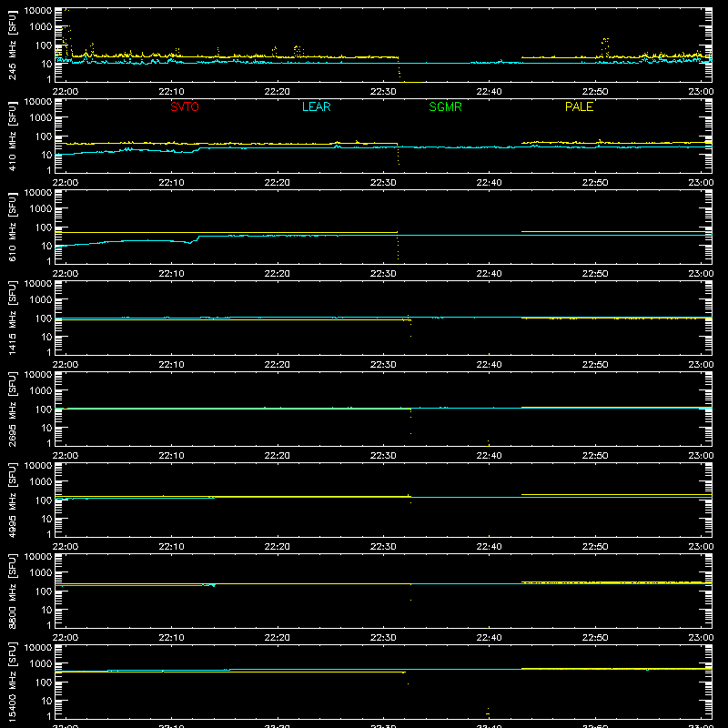Click the 100 tick on 610 MHz axis

pyautogui.click(x=44, y=227)
